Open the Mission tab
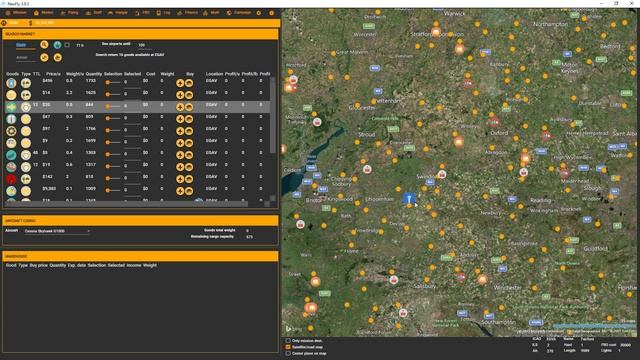The height and width of the screenshot is (360, 640). coord(16,13)
